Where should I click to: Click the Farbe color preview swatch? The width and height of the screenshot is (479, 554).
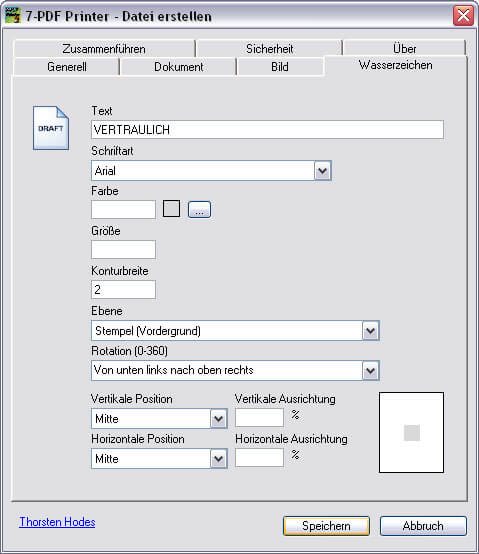click(171, 208)
